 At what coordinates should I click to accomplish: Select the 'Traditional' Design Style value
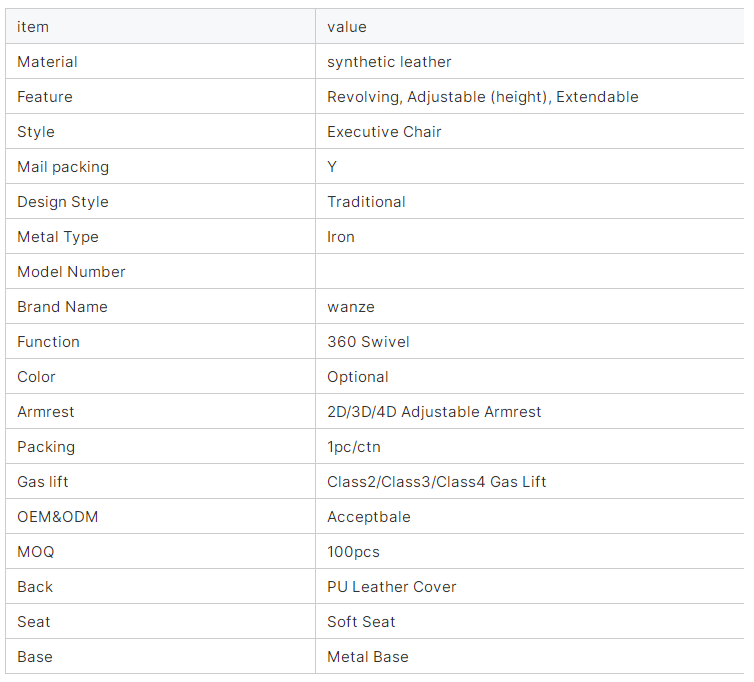pyautogui.click(x=366, y=202)
